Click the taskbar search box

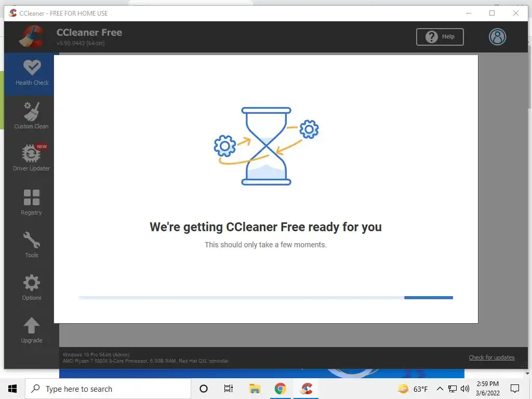108,389
